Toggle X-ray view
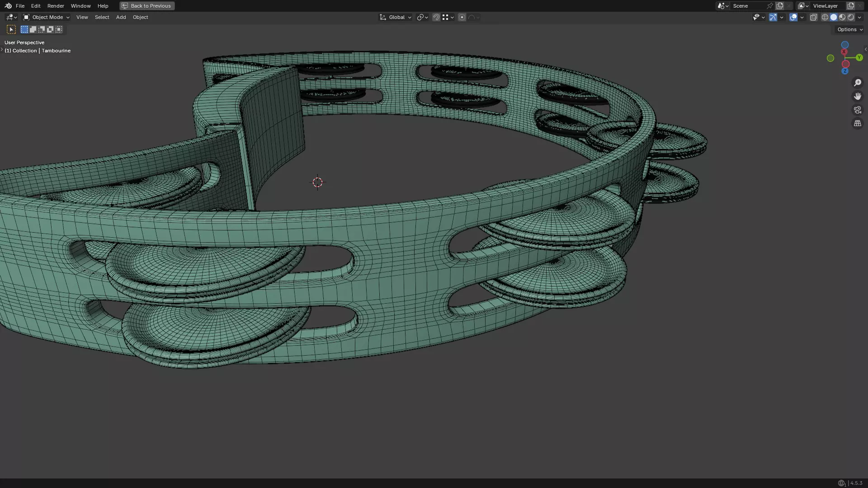This screenshot has width=868, height=488. click(x=813, y=17)
